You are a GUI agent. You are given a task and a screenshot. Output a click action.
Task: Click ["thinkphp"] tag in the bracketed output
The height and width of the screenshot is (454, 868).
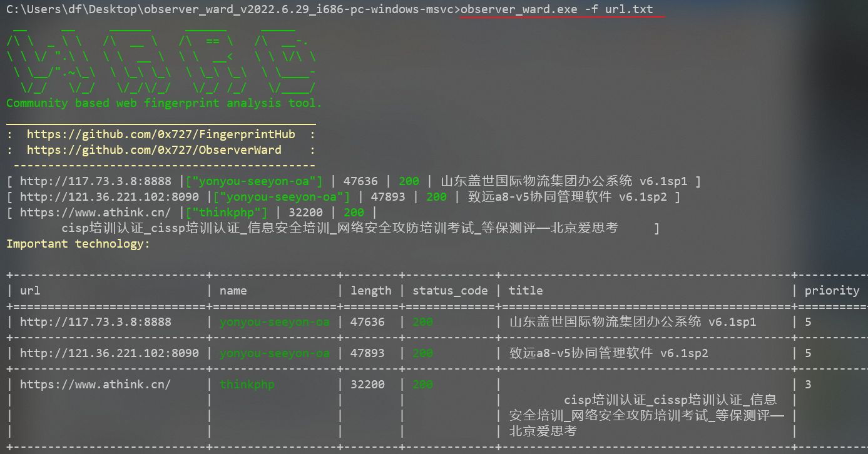[227, 213]
